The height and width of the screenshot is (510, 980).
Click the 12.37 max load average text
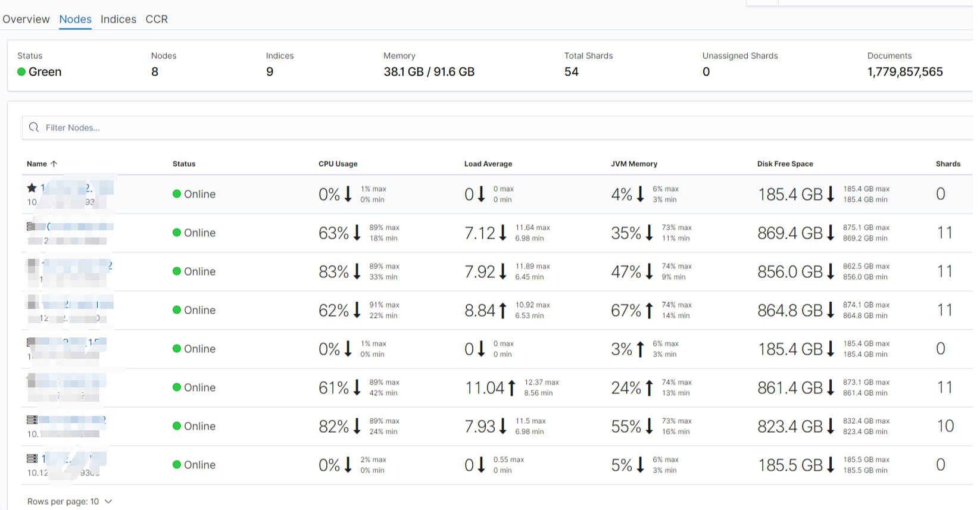pos(541,382)
